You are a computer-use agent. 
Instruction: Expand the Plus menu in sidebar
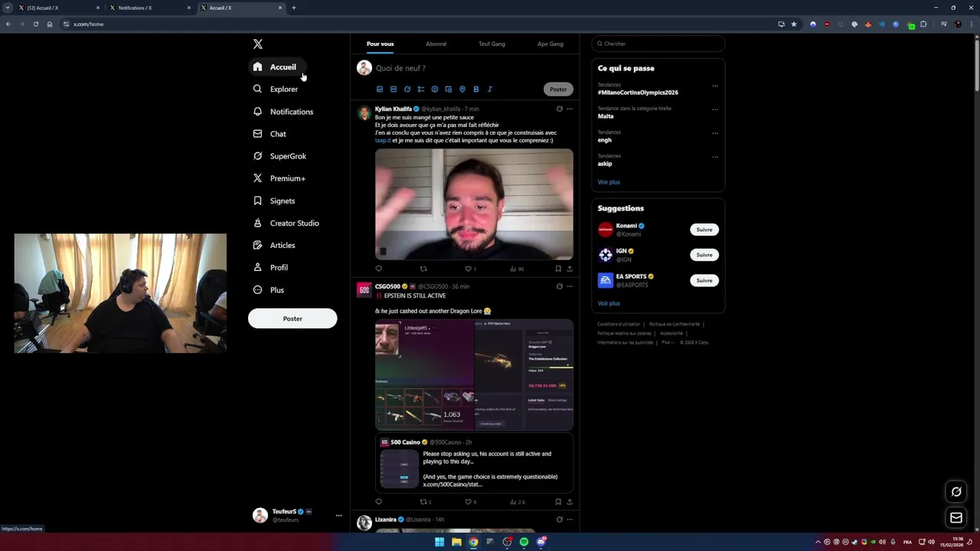tap(269, 290)
